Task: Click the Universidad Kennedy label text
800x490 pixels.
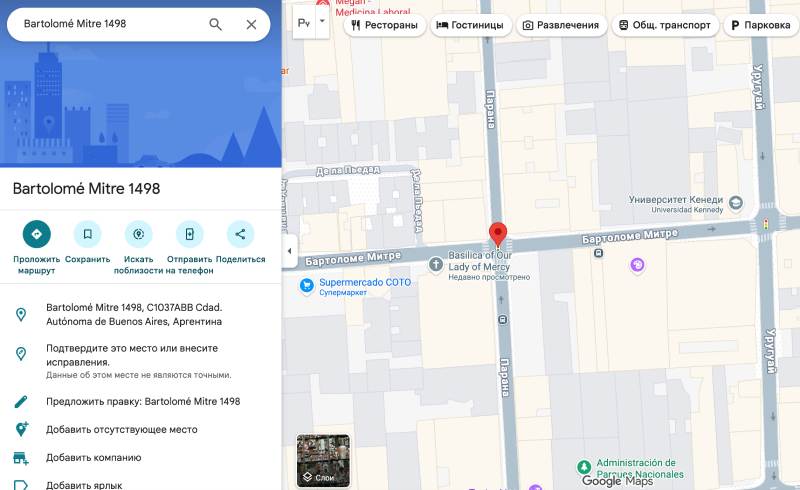Action: click(687, 210)
